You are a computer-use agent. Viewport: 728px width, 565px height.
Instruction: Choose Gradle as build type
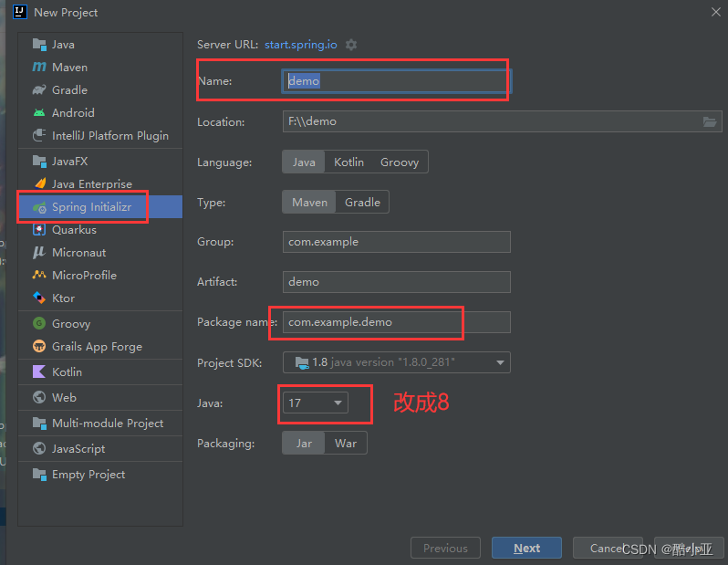pos(362,202)
